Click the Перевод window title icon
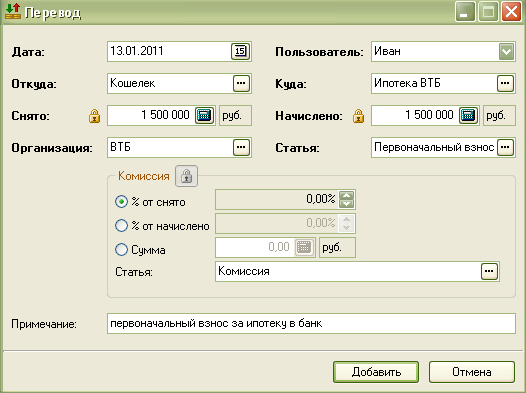The image size is (526, 393). click(13, 12)
